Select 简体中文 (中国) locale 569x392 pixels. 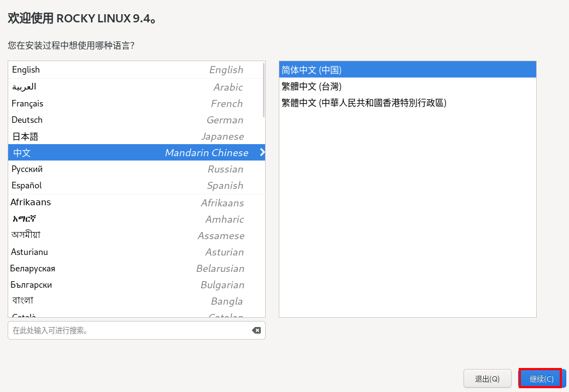pos(408,70)
